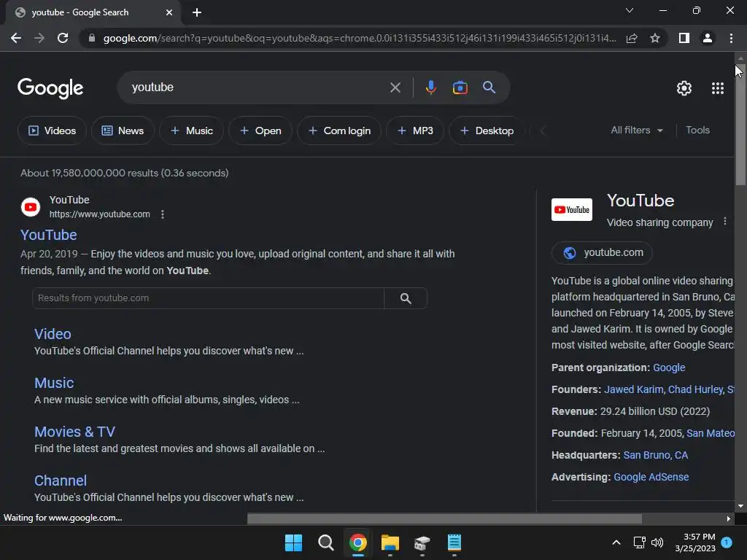The image size is (747, 560).
Task: Add the Music filter chip
Action: (192, 131)
